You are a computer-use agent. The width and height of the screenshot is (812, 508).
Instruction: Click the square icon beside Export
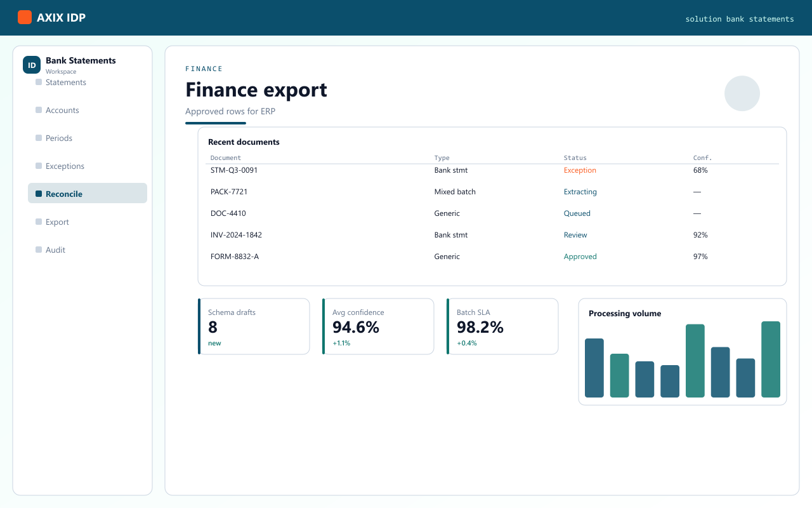pyautogui.click(x=39, y=222)
